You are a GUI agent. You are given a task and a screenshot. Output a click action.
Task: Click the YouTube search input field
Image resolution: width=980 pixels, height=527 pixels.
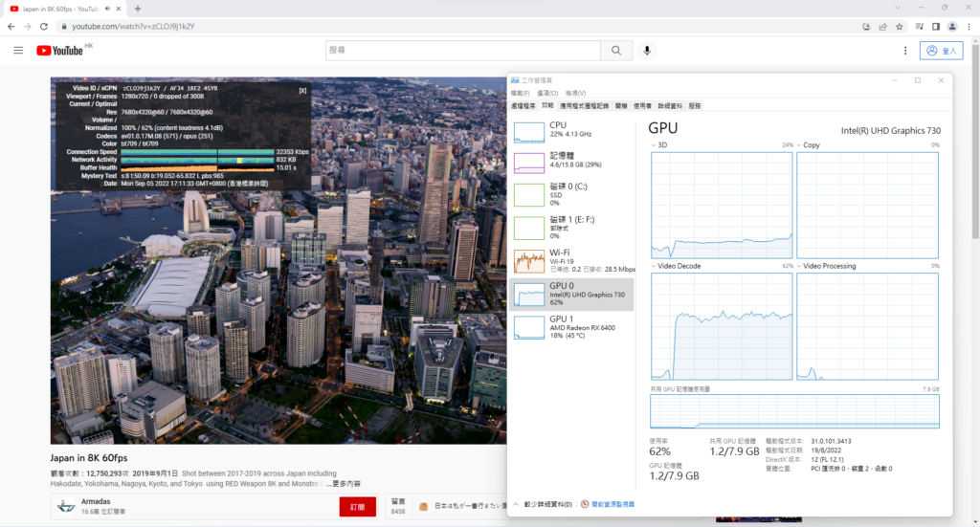(x=462, y=50)
